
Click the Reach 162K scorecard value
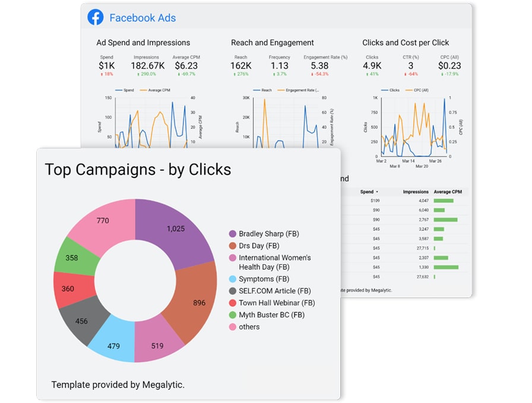pos(241,65)
